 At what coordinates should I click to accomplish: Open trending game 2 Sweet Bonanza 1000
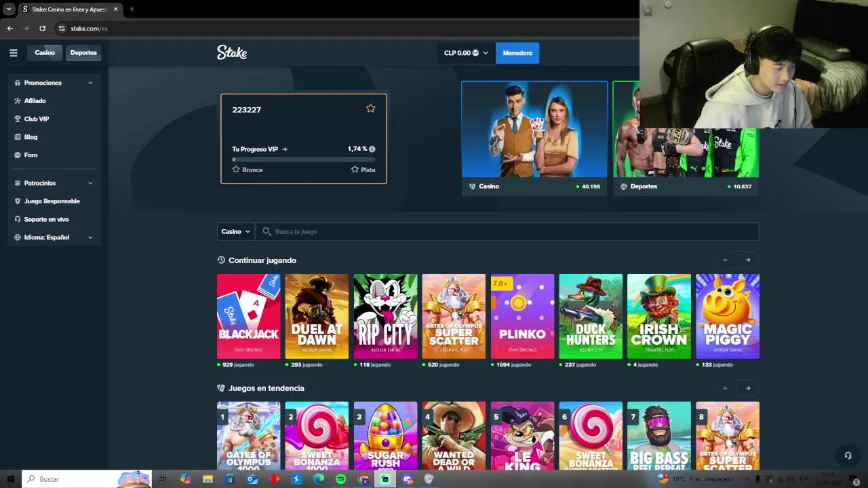tap(317, 436)
